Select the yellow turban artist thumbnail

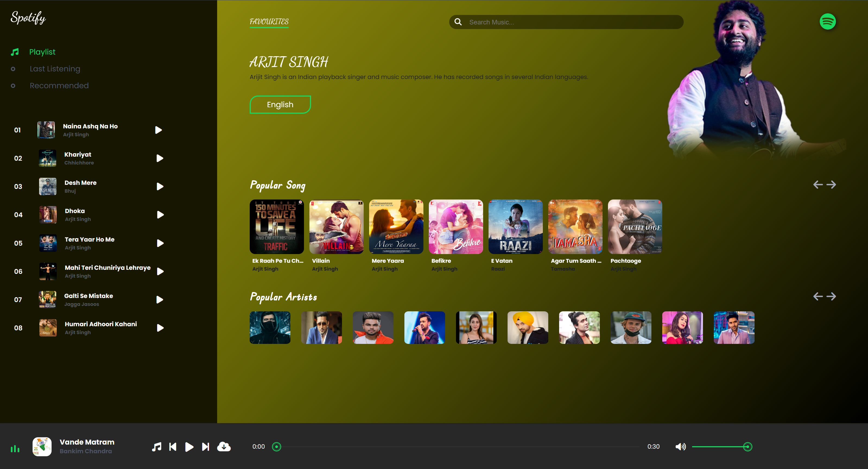pos(528,328)
